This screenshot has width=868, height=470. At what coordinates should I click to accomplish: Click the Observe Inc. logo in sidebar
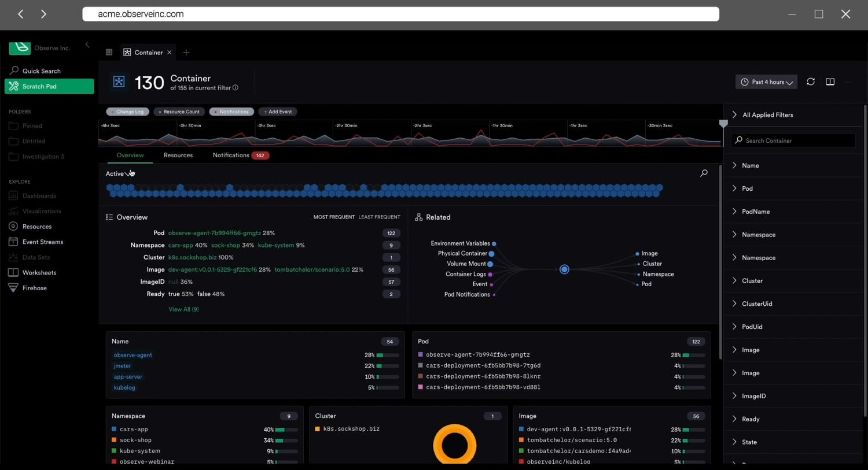tap(20, 48)
